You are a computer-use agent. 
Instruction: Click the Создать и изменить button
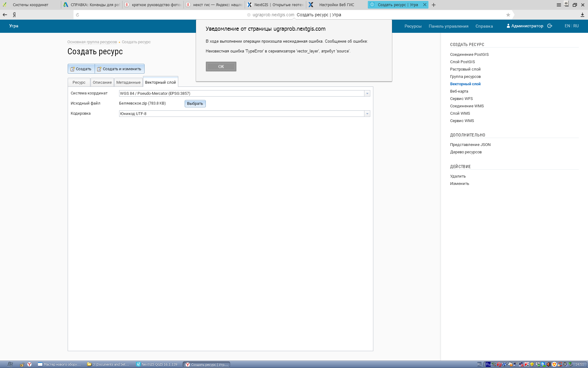tap(119, 69)
